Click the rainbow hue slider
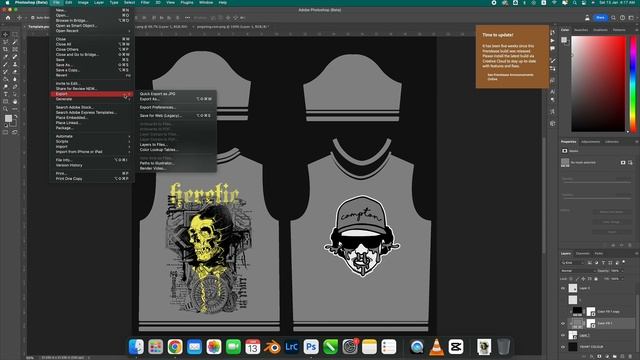This screenshot has height=360, width=640. pyautogui.click(x=633, y=84)
